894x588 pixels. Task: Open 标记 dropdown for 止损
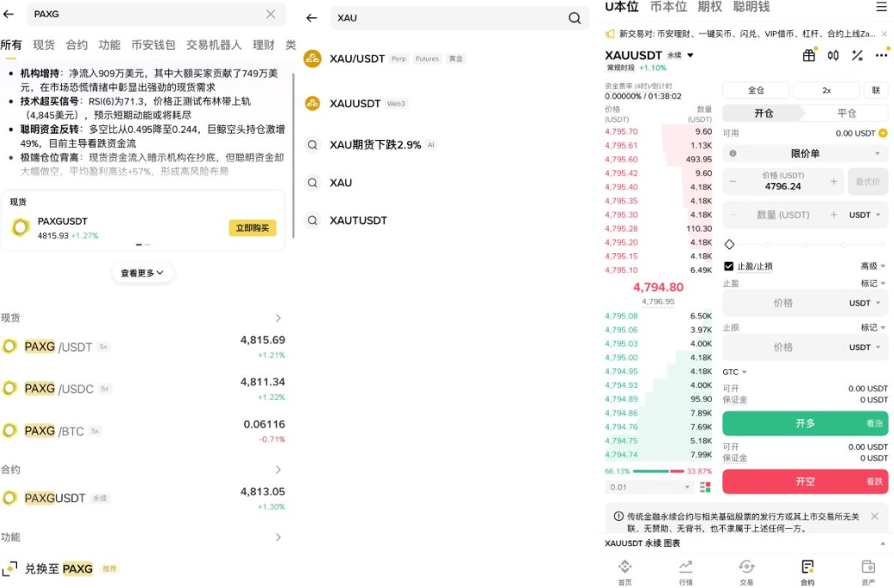pyautogui.click(x=873, y=328)
